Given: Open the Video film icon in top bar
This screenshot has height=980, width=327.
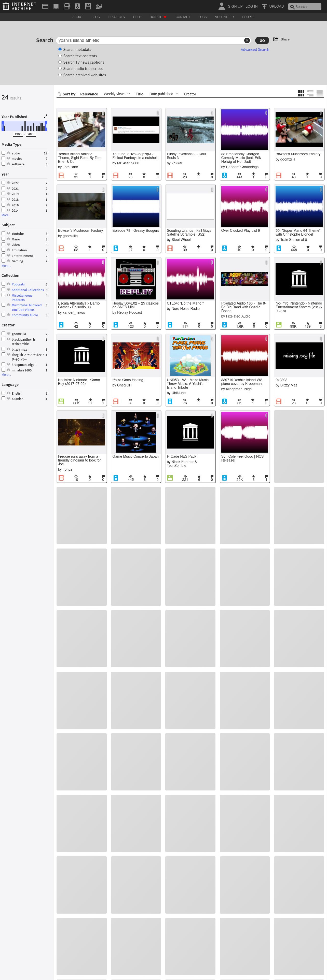Looking at the screenshot, I should (67, 6).
